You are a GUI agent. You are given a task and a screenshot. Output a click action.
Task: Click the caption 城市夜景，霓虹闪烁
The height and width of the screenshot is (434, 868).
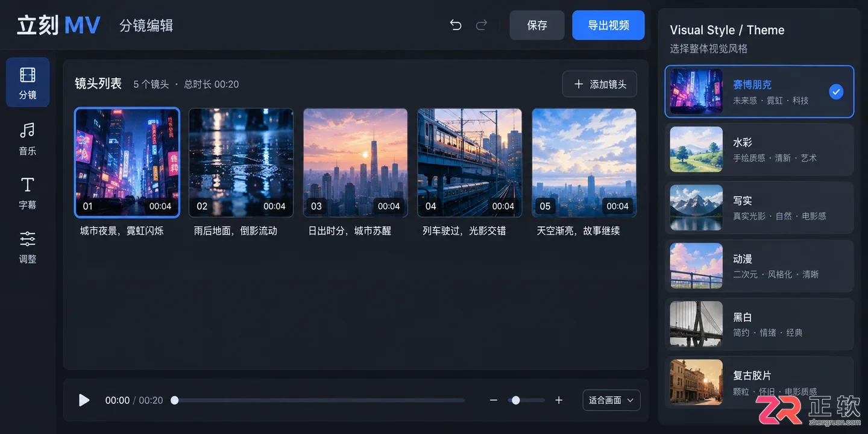pyautogui.click(x=122, y=231)
